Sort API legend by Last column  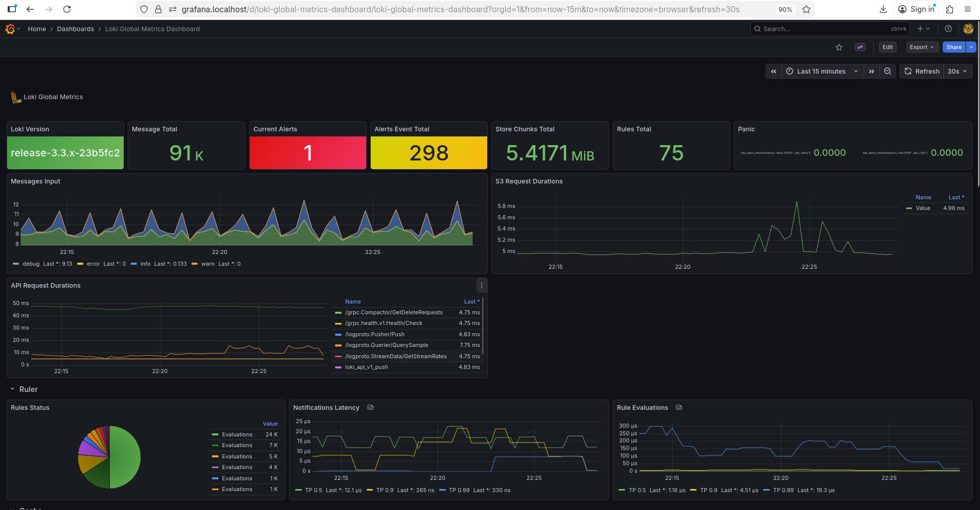[471, 302]
